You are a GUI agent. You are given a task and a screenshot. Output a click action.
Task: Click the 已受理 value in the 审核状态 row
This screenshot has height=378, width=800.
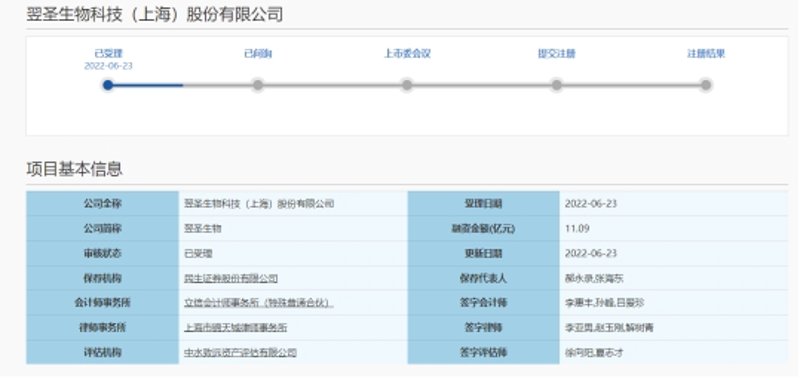click(198, 254)
